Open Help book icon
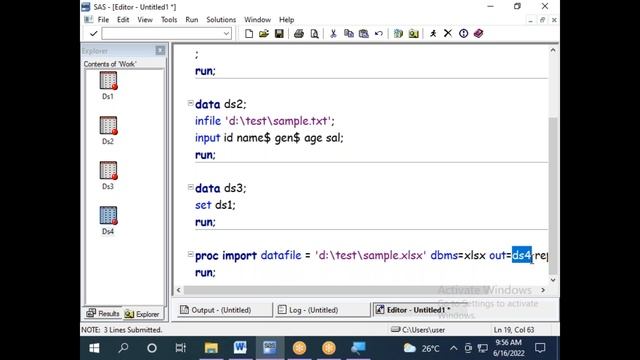This screenshot has width=640, height=360. pos(478,33)
